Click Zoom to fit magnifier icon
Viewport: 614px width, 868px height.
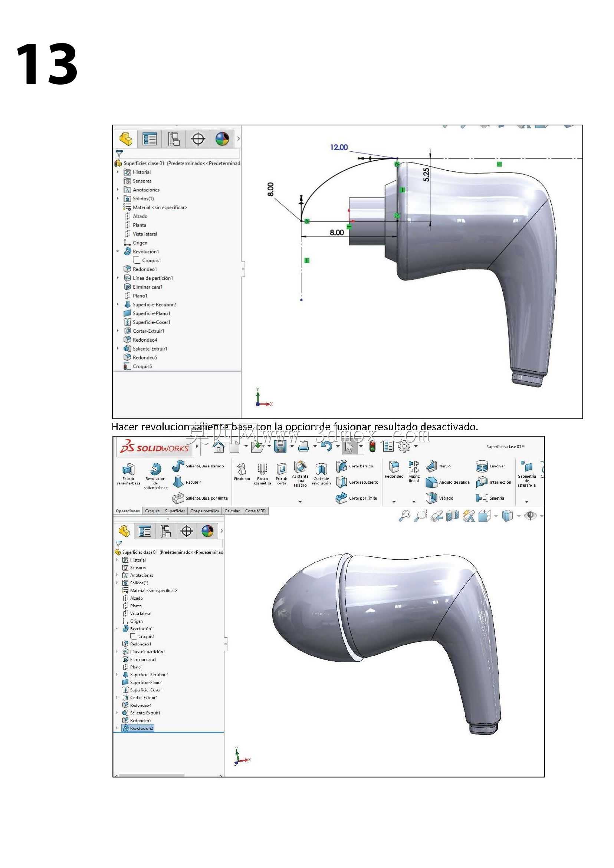click(404, 516)
